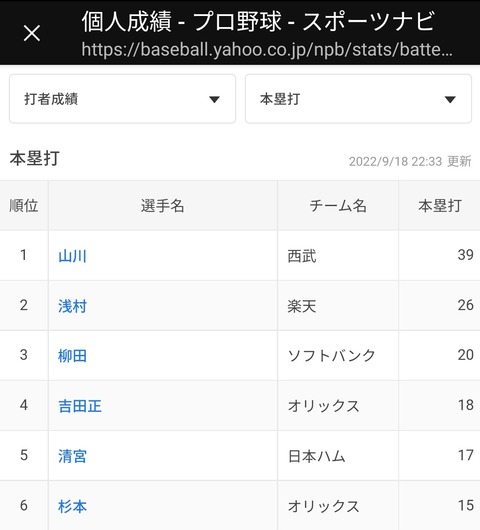The height and width of the screenshot is (530, 480).
Task: Open player 清宮's profile link
Action: 72,456
